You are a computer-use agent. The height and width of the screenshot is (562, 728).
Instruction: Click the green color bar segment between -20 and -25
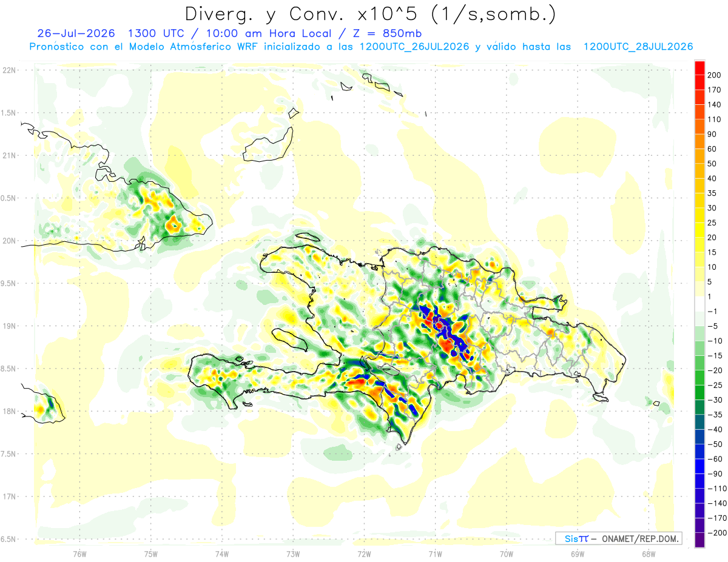[699, 378]
